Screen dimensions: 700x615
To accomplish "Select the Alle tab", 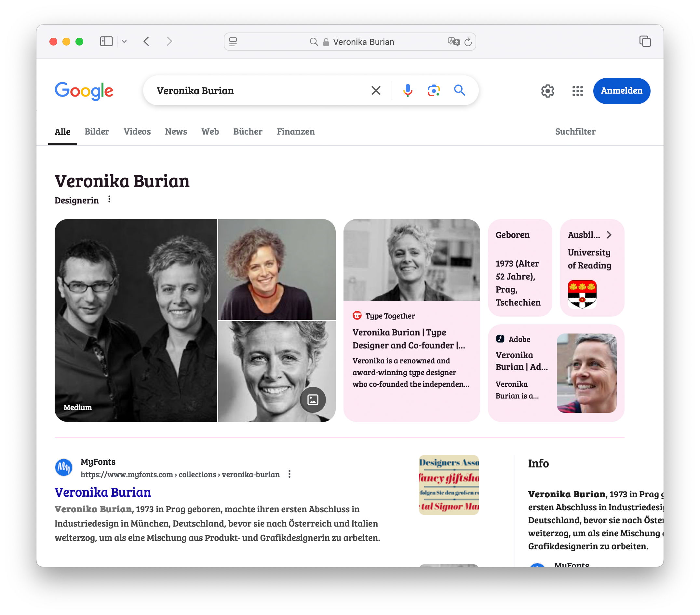I will pos(62,132).
